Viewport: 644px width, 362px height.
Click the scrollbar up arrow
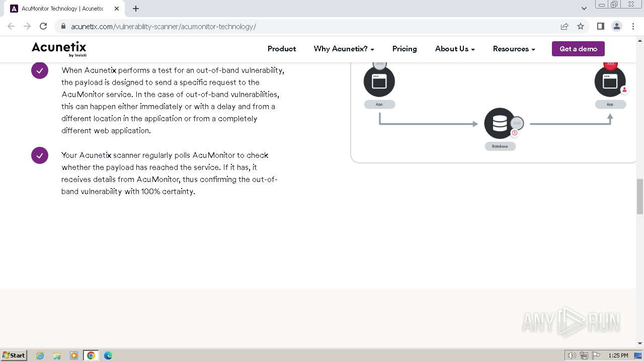click(640, 40)
